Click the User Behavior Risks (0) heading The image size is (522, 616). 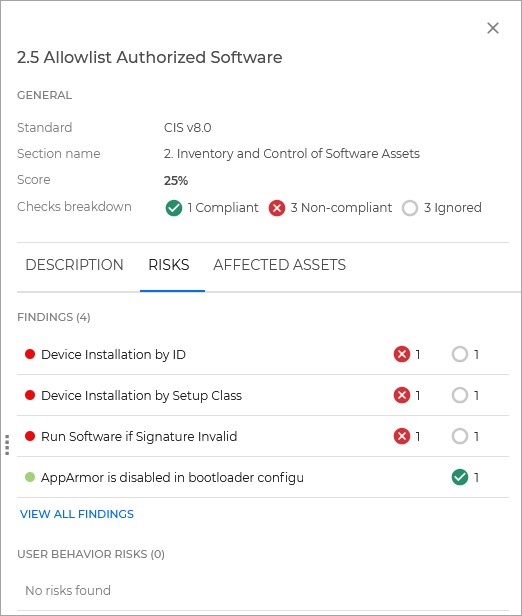coord(91,554)
